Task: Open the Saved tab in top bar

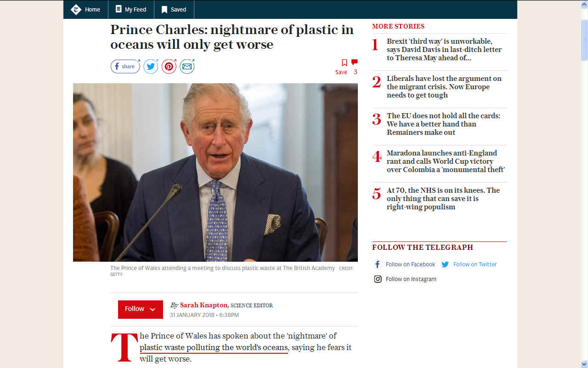Action: coord(174,9)
